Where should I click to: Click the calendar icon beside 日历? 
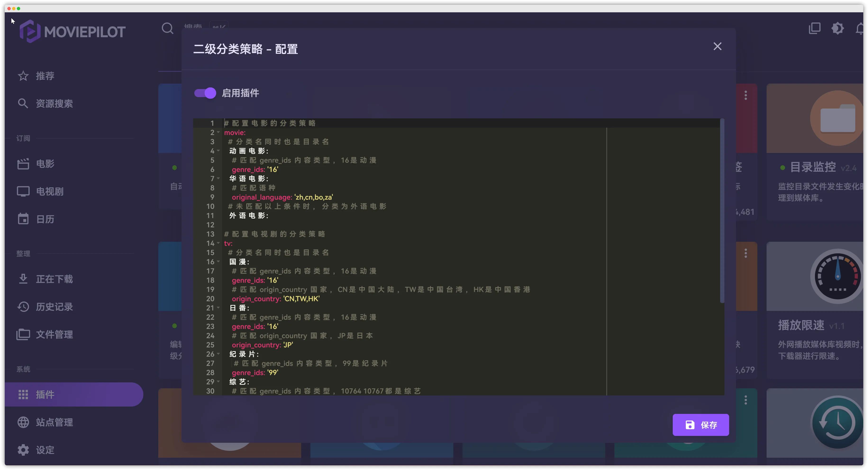(23, 219)
